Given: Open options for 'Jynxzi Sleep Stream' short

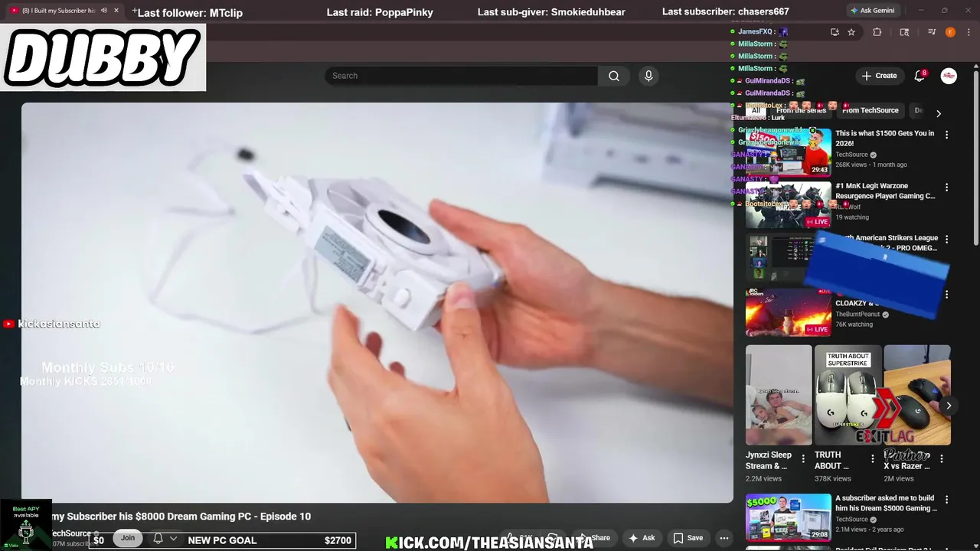Looking at the screenshot, I should tap(803, 459).
